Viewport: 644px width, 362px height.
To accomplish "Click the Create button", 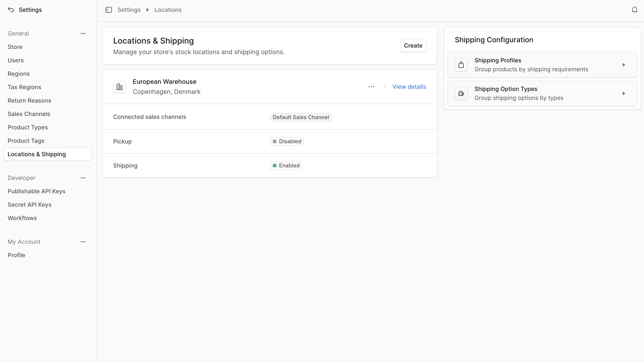I will coord(413,45).
